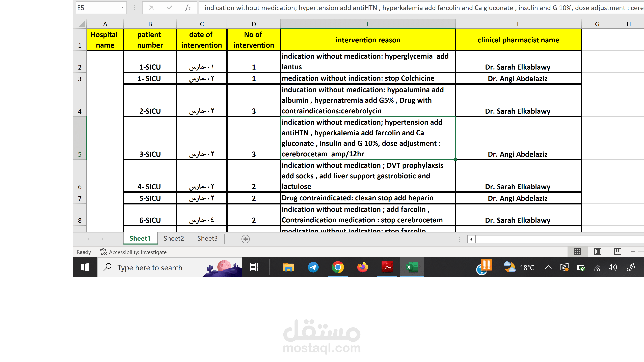The image size is (644, 362).
Task: Select the cell containing 6-SICU
Action: (x=150, y=215)
